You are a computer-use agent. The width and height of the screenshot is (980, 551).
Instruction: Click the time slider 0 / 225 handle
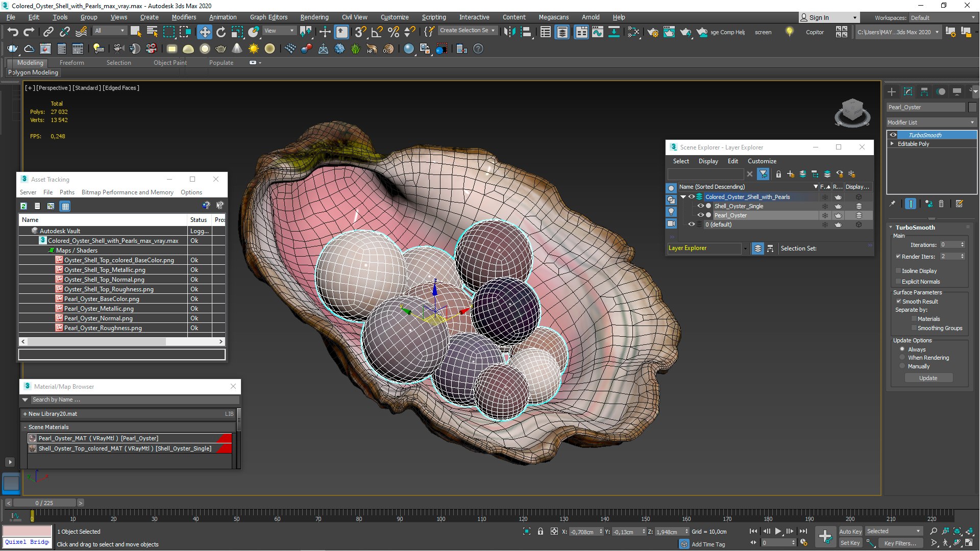[x=44, y=503]
